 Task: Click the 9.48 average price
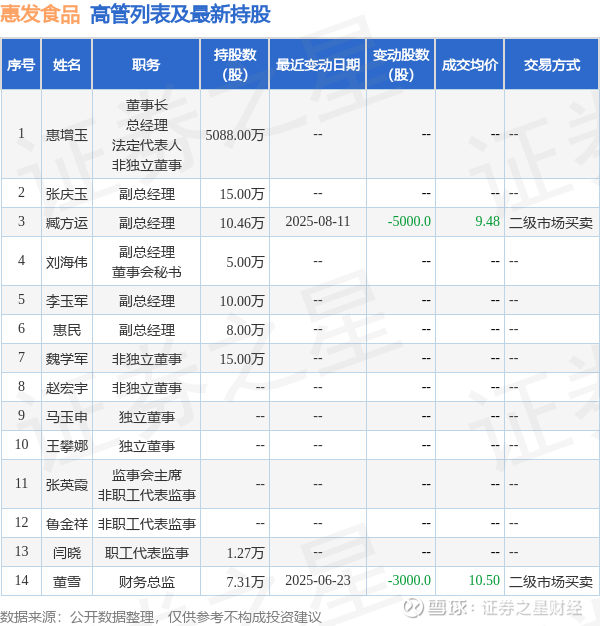(x=487, y=222)
